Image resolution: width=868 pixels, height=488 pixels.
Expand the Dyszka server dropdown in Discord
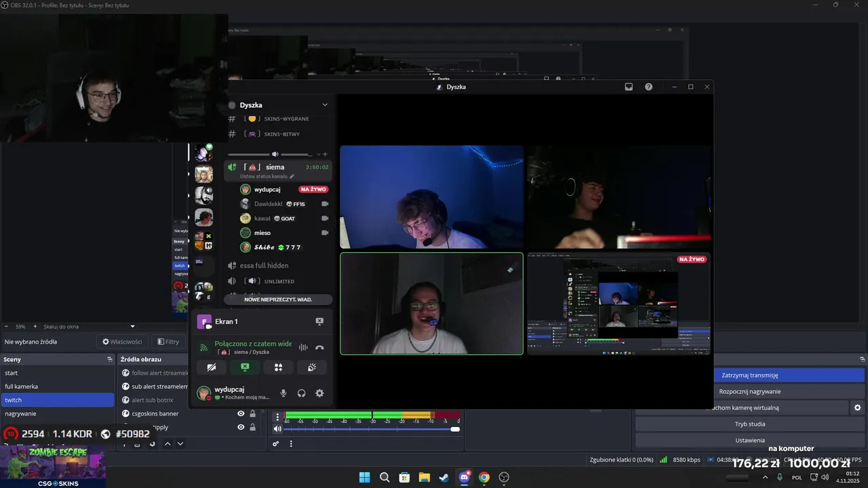(325, 105)
